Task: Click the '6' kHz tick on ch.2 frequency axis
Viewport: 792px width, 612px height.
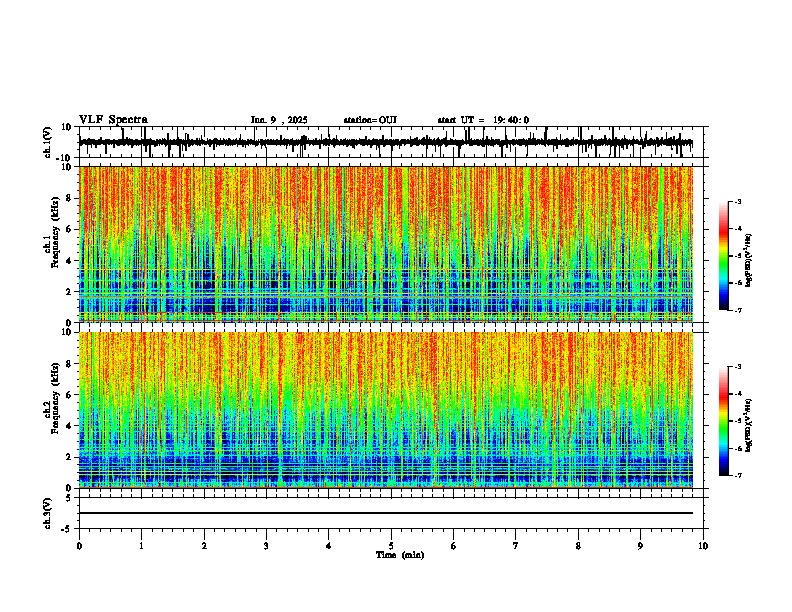Action: [70, 394]
